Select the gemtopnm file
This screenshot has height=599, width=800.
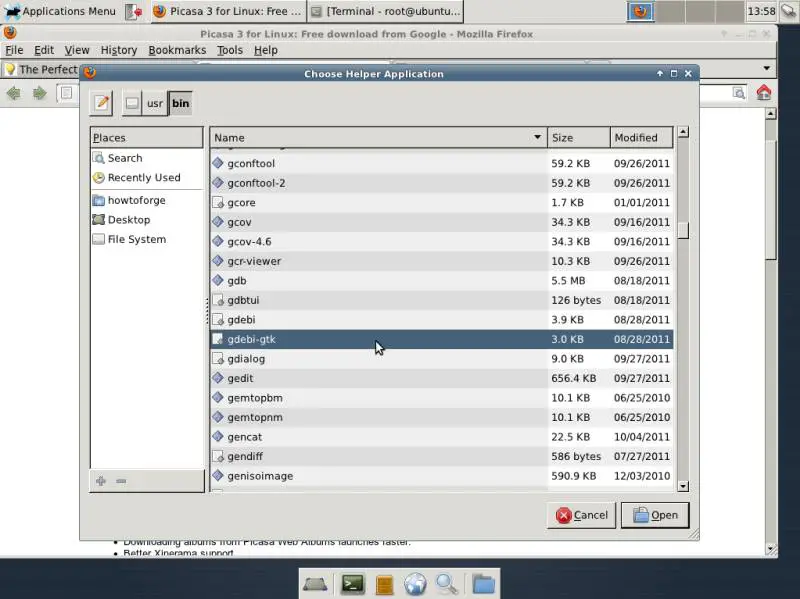[x=441, y=417]
